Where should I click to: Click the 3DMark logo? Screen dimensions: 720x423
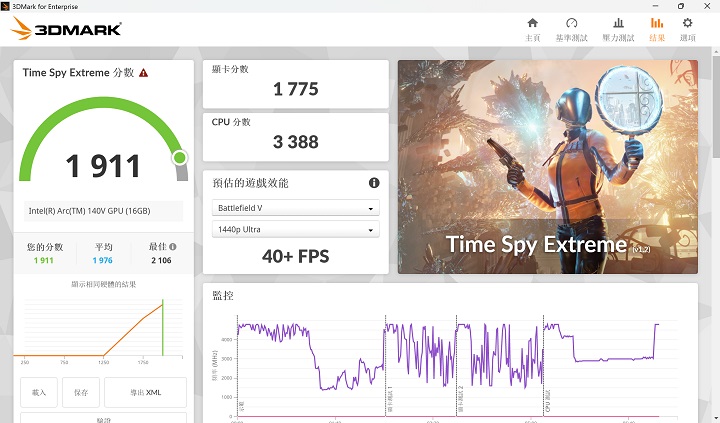[66, 28]
